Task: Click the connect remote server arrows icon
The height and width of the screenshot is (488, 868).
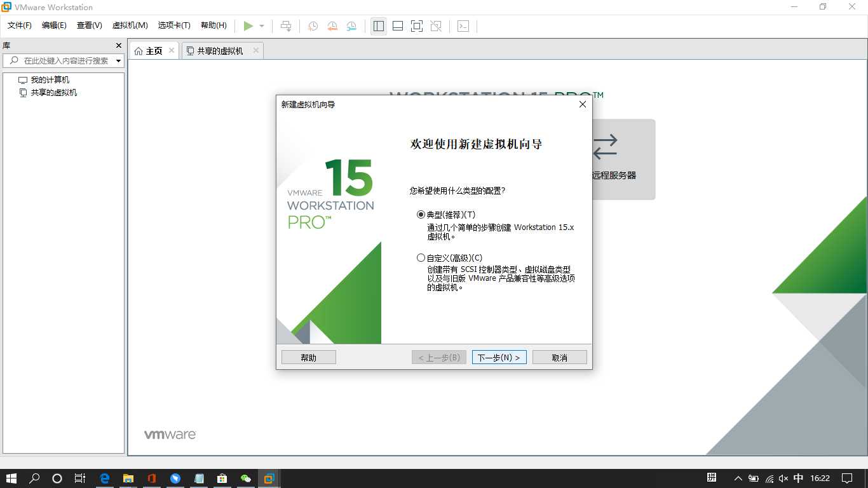Action: click(605, 147)
